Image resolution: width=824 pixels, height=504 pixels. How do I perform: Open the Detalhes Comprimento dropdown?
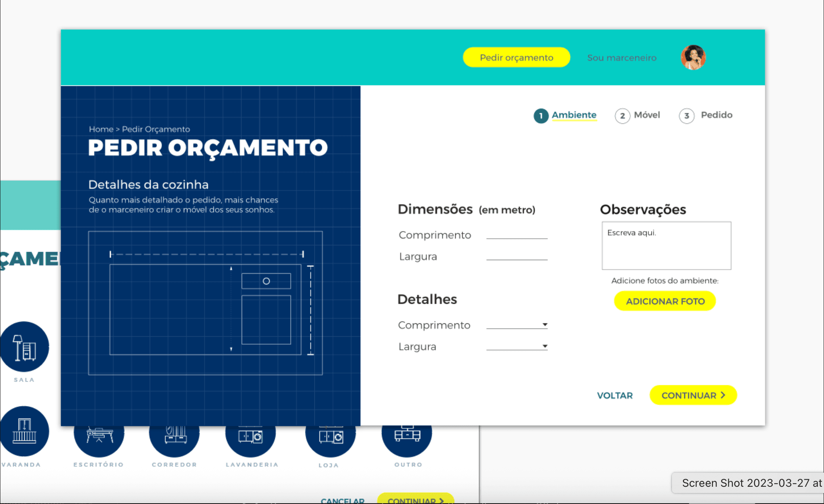[x=517, y=325]
